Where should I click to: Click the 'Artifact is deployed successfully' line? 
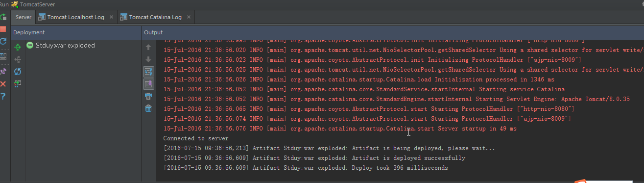(x=314, y=158)
